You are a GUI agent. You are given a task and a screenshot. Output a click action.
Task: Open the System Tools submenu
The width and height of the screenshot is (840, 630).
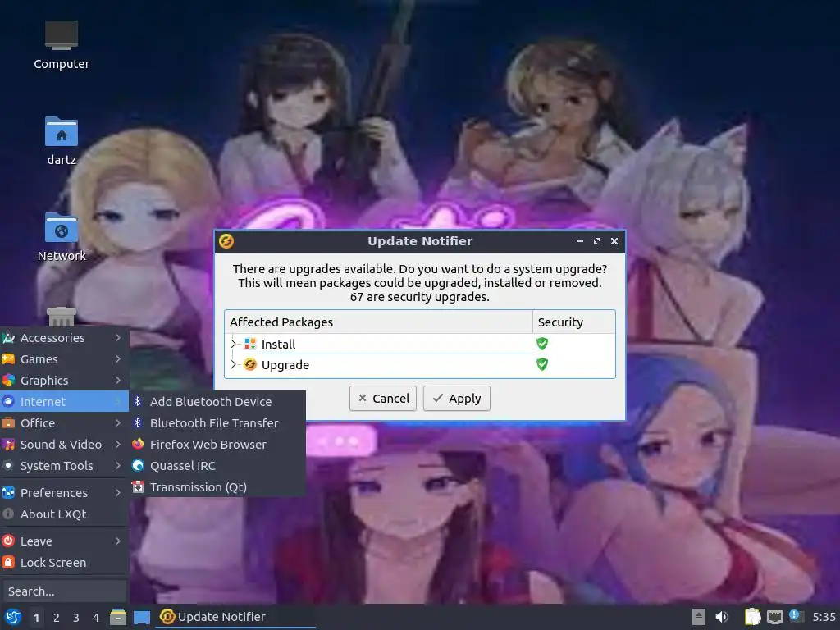(64, 466)
